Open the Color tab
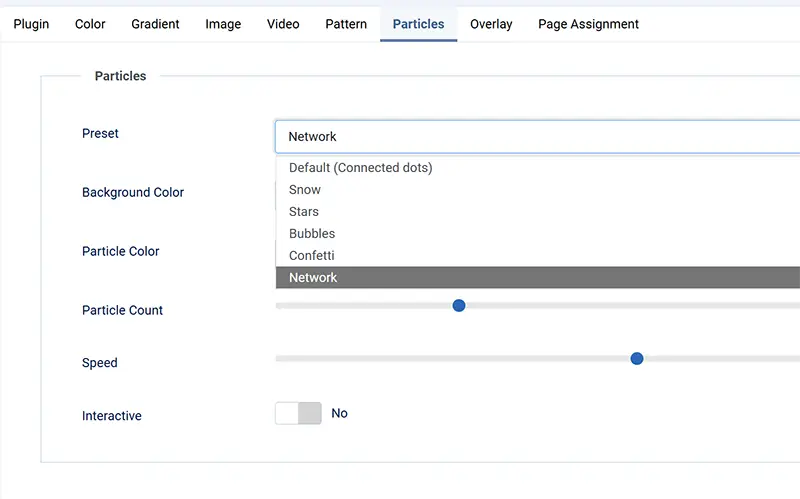This screenshot has height=499, width=800. coord(90,24)
